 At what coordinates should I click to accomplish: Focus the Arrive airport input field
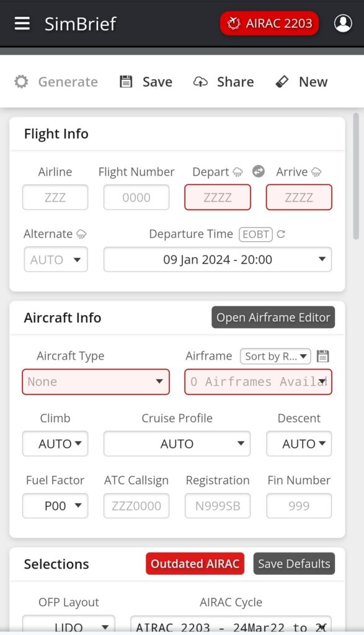click(299, 197)
